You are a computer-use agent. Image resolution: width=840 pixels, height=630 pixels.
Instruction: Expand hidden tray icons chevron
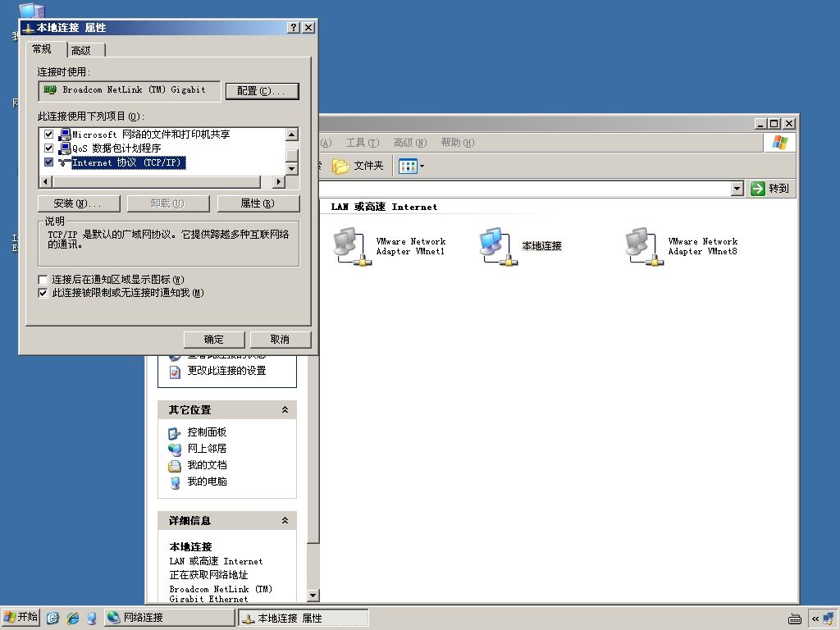pyautogui.click(x=815, y=619)
